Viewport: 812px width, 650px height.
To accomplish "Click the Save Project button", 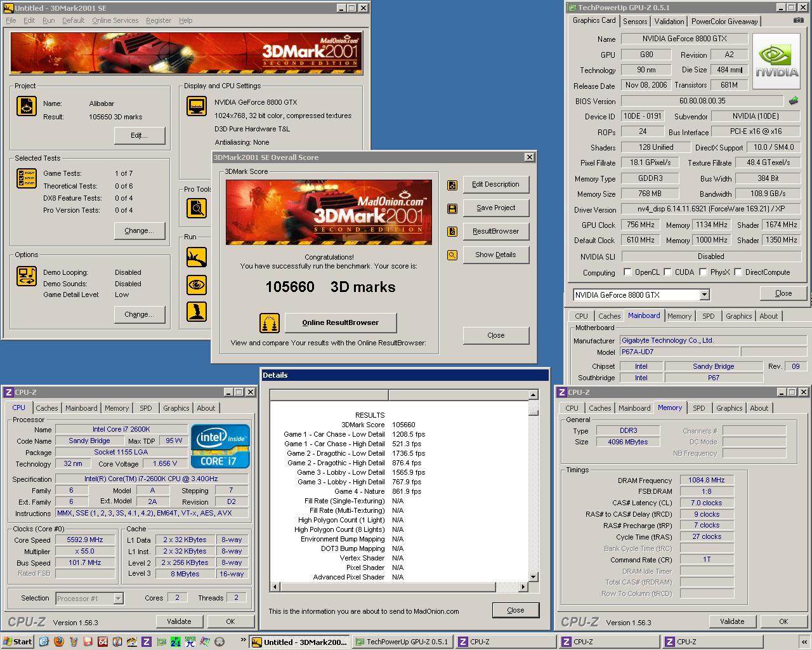I will (495, 208).
